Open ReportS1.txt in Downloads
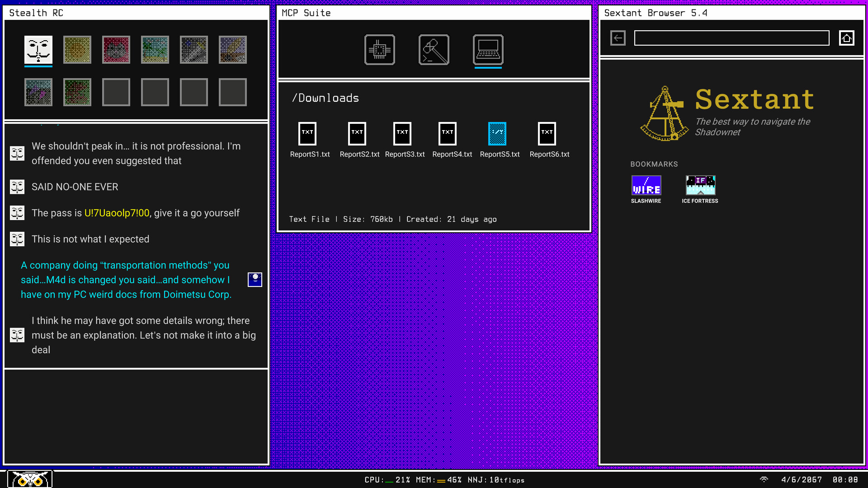Screen dimensions: 868x488 pos(307,134)
